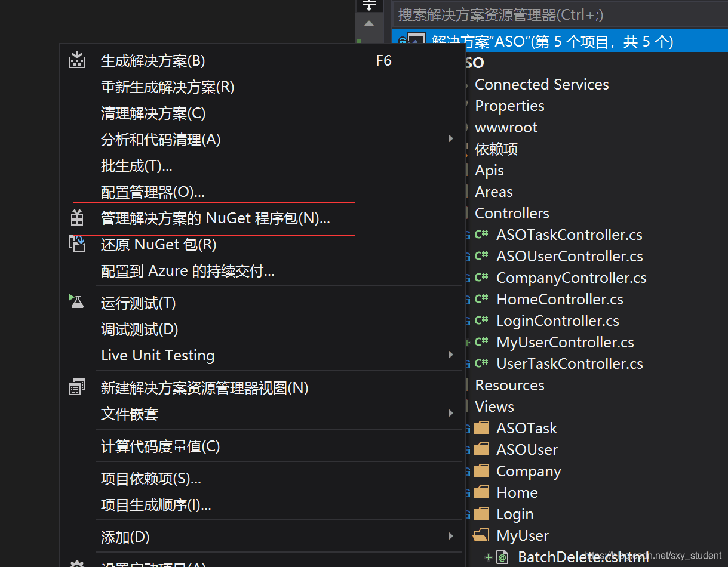Click the startup project gear icon at bottom
Screen dimensions: 728x567
(x=77, y=562)
